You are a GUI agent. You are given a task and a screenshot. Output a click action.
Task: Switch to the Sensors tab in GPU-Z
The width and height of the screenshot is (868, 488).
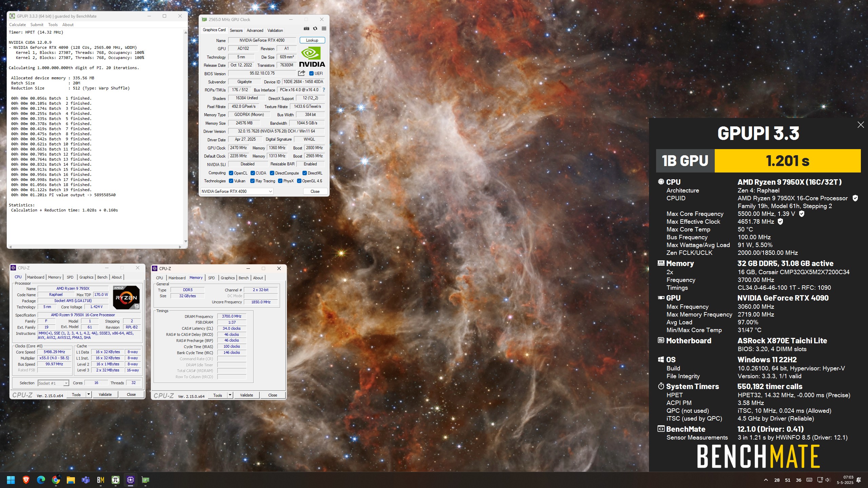pos(236,30)
